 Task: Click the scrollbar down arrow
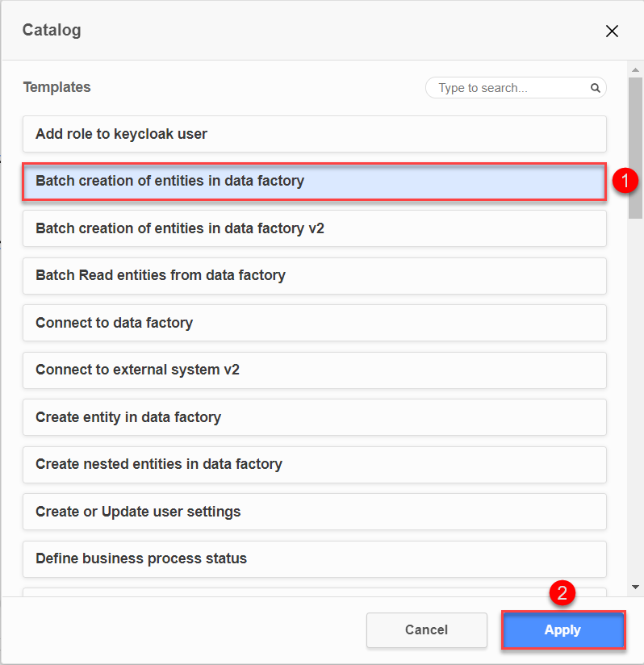coord(635,587)
